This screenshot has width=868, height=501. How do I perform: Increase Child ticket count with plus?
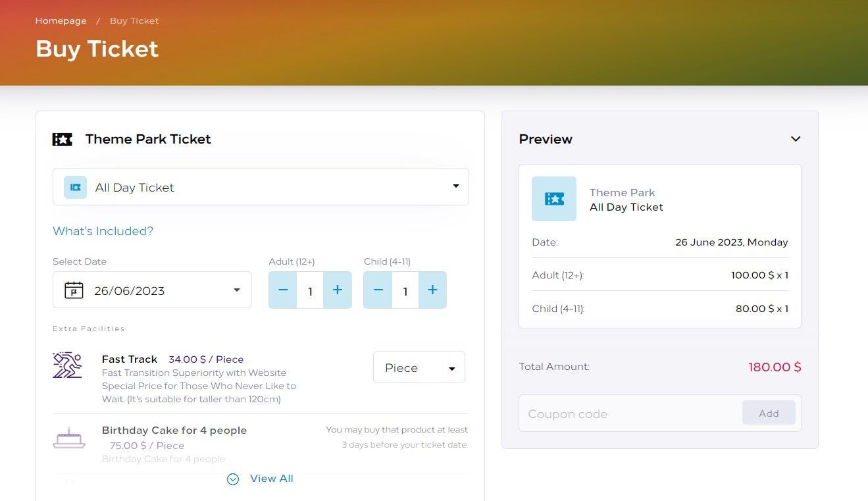pos(432,290)
